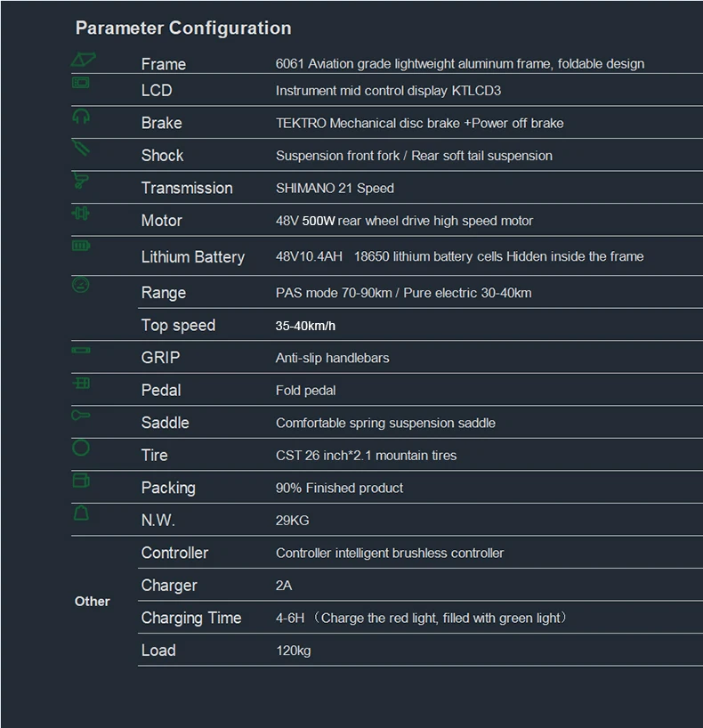The width and height of the screenshot is (703, 728).
Task: Click the 120kg load value
Action: coord(294,651)
